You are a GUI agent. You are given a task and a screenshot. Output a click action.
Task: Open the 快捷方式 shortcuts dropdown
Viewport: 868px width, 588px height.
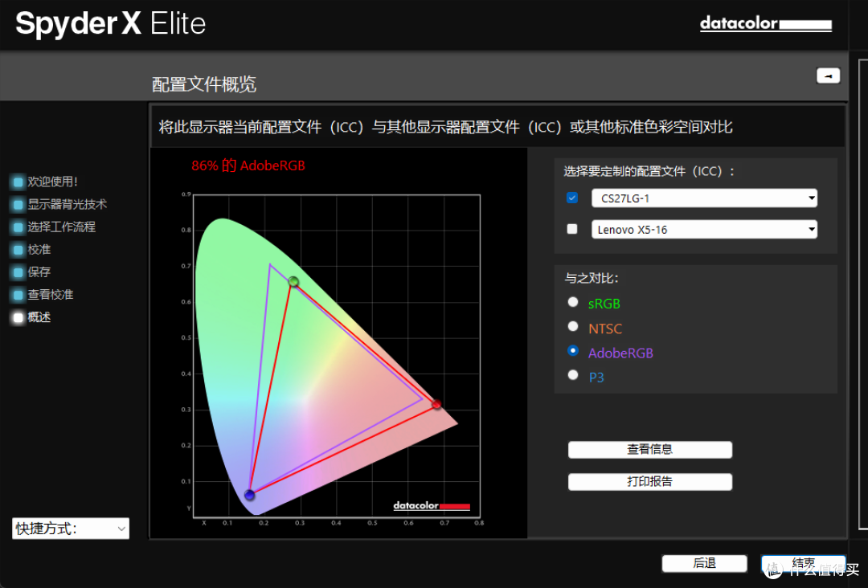[x=71, y=529]
